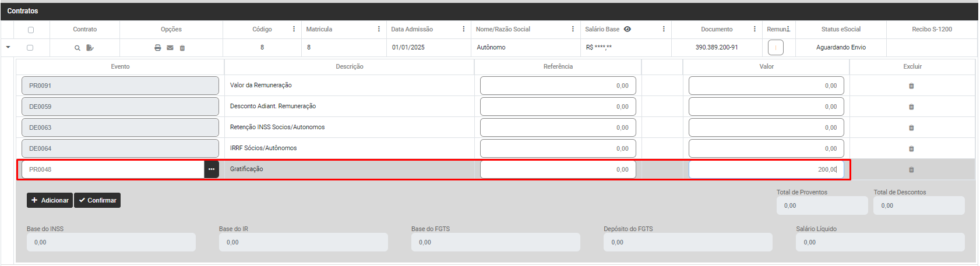Click the Valor field for Gratificação
Screen dimensions: 980x266
[x=766, y=169]
